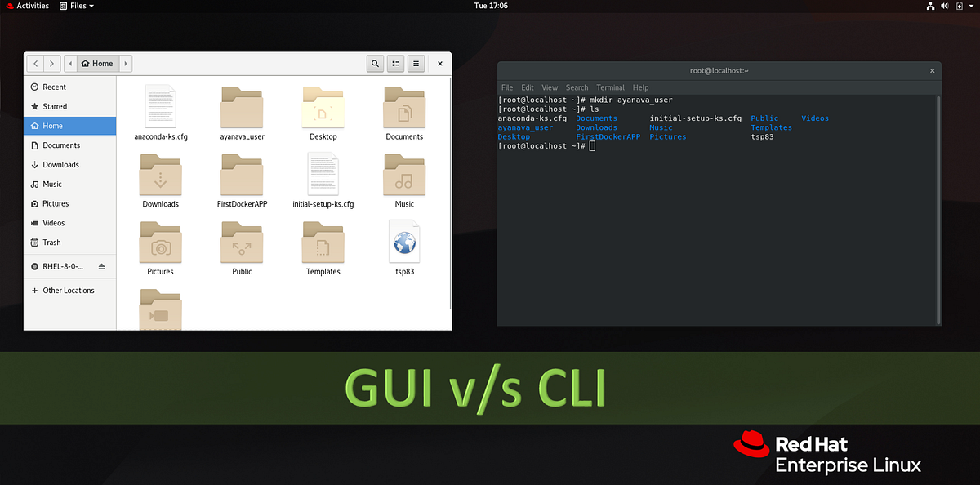Switch Files to list view
980x485 pixels.
point(395,63)
